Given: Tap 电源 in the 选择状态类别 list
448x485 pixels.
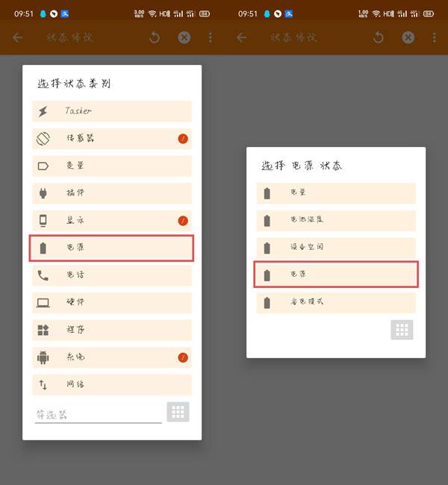Looking at the screenshot, I should point(112,248).
